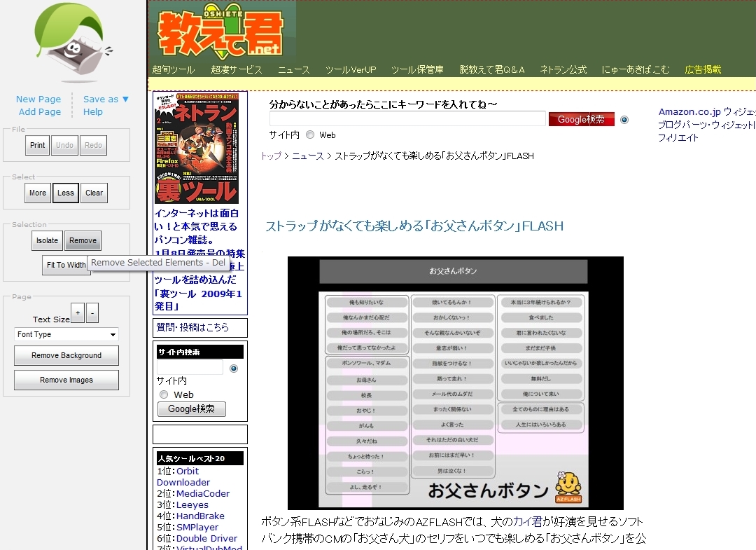The image size is (756, 550).
Task: Click the お父さんボタン Flash screenshot image
Action: pos(456,383)
